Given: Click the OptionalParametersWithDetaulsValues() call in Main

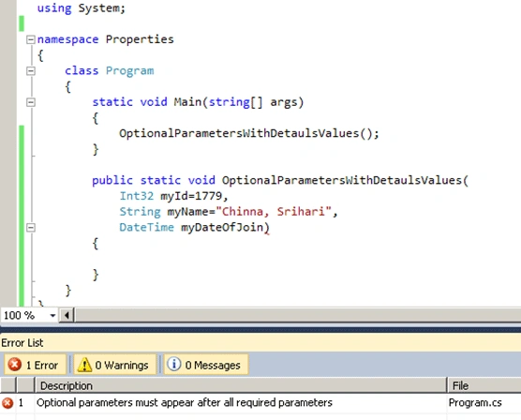Looking at the screenshot, I should [249, 133].
